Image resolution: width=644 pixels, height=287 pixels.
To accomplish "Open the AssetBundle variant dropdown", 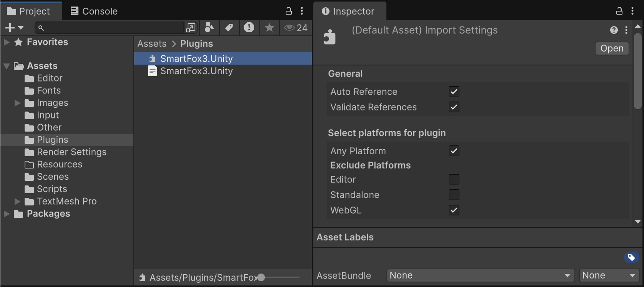I will point(609,275).
